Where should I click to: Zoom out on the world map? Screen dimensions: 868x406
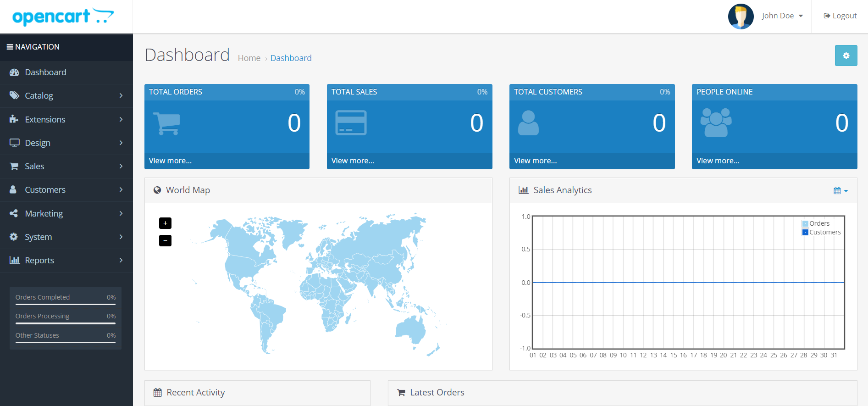[x=165, y=240]
